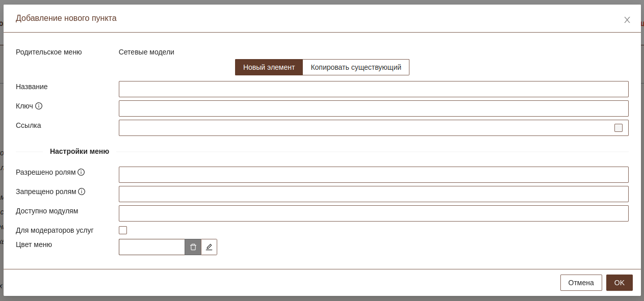This screenshot has width=644, height=301.
Task: Click the info icon beside Разрешено ролям
Action: point(81,172)
